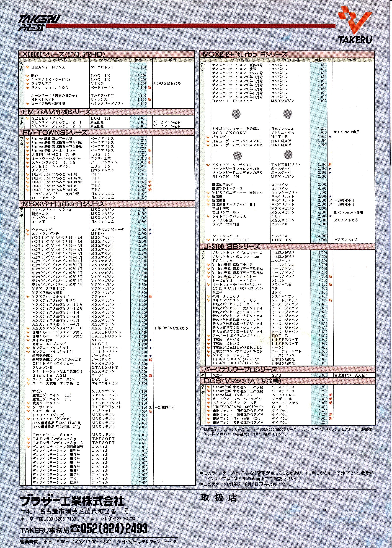Click the ダイナソア row in FM-TOWNS list

[107, 170]
